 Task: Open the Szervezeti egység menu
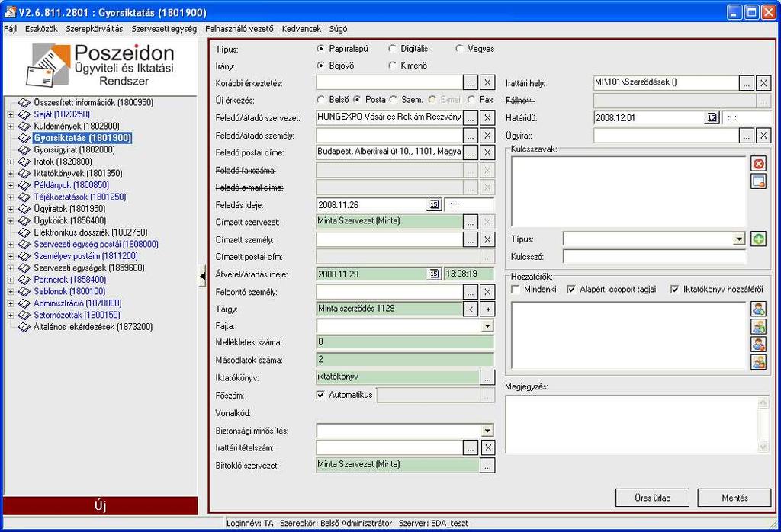(x=164, y=29)
